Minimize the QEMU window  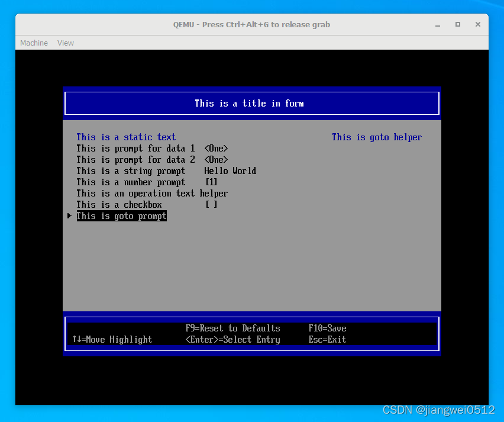pos(440,24)
